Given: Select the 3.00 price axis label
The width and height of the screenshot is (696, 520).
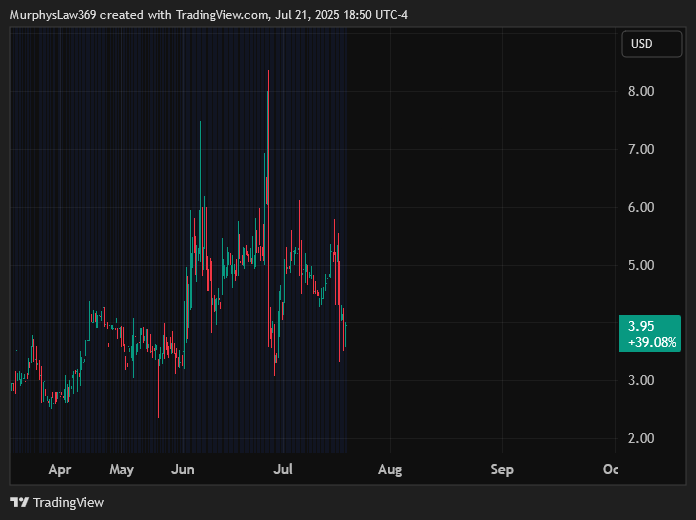Looking at the screenshot, I should click(x=641, y=381).
